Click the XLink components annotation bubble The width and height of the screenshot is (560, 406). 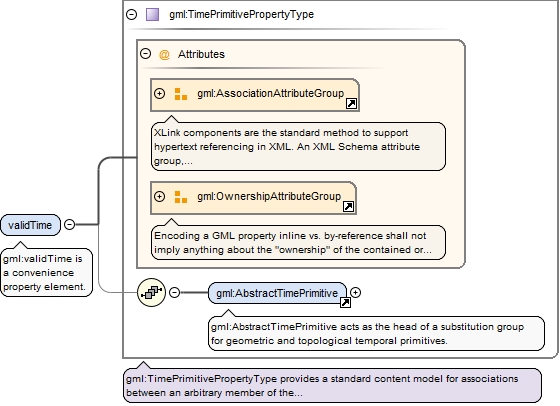tap(298, 146)
